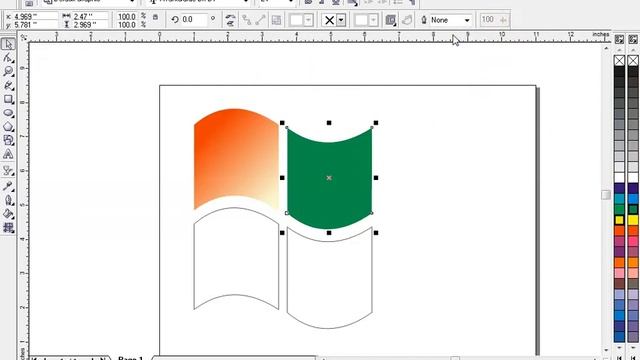Viewport: 640px width, 360px height.
Task: Open the dropdown arrow beside the X mark
Action: pyautogui.click(x=341, y=20)
